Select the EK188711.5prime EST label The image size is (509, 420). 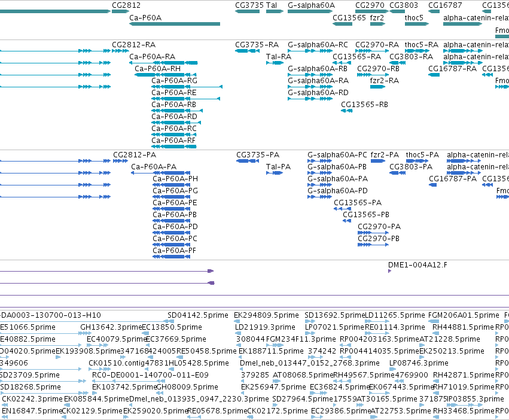point(271,351)
